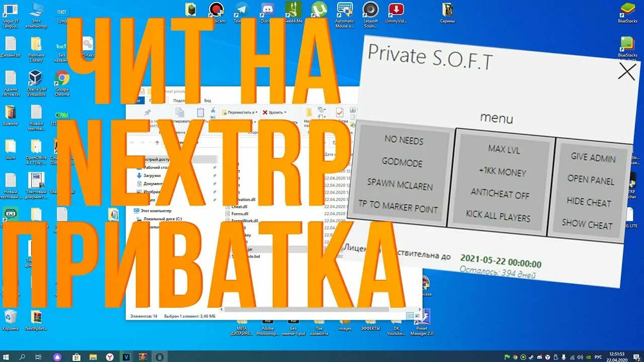Open the Adobe Photoshop PSD desktop file
Image resolution: width=644 pixels, height=362 pixels.
tap(268, 327)
